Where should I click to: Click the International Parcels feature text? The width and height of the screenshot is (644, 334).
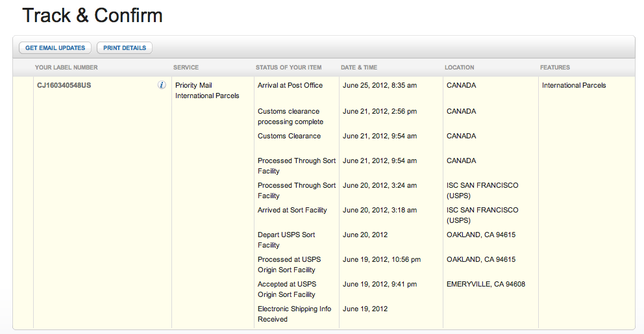(x=574, y=86)
